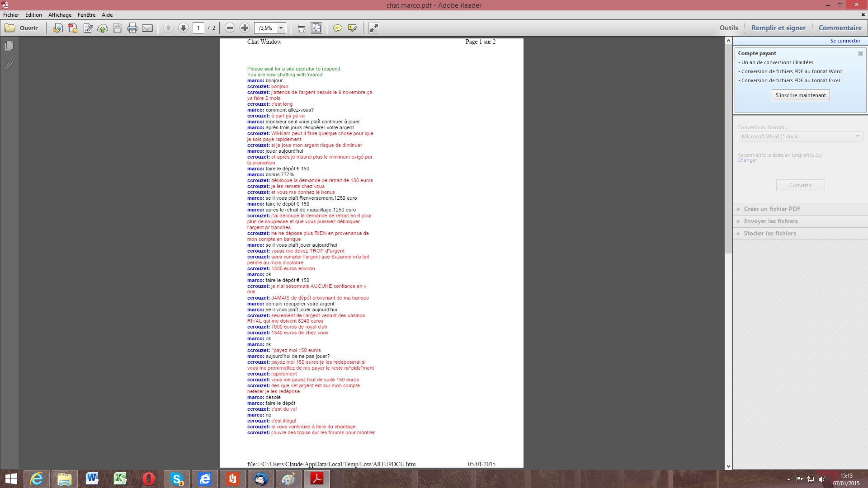The height and width of the screenshot is (488, 868).
Task: Click the send by email envelope icon
Action: [x=147, y=28]
